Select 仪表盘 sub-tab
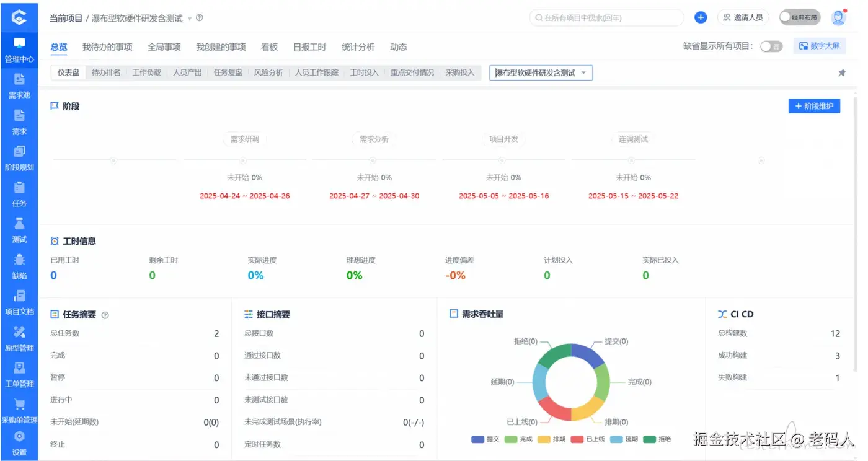This screenshot has height=461, width=868. click(68, 73)
